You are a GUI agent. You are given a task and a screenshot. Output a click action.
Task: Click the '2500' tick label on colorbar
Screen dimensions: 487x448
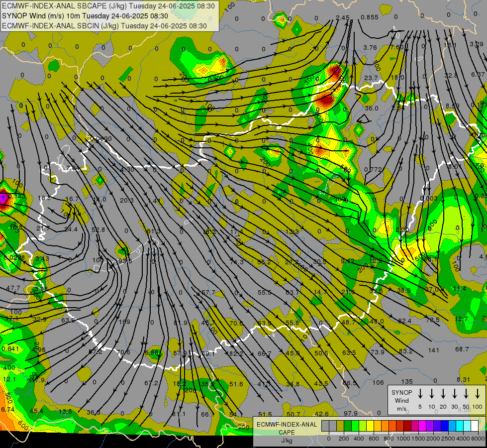(448, 439)
